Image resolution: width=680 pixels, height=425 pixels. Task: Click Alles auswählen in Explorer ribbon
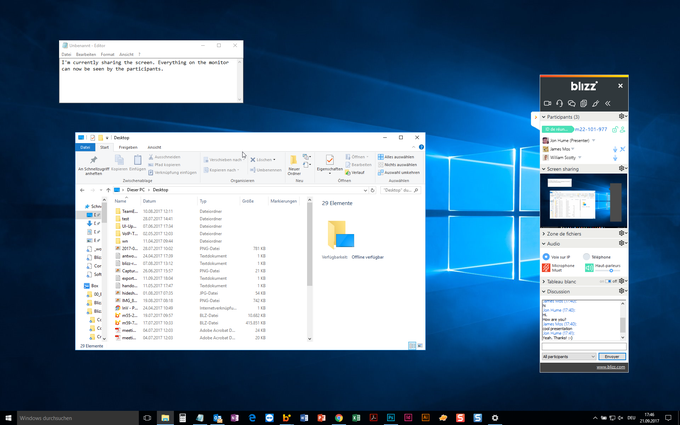click(396, 157)
